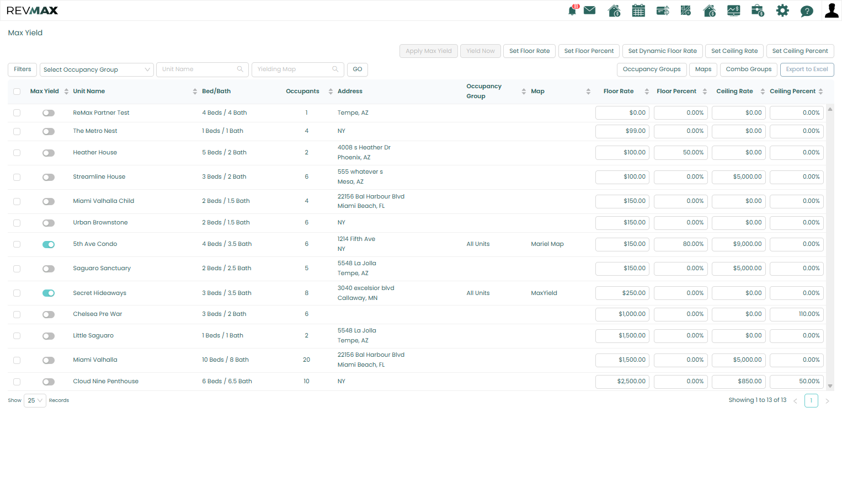This screenshot has height=504, width=842.
Task: Click the search icon in Unit Name field
Action: tap(240, 69)
